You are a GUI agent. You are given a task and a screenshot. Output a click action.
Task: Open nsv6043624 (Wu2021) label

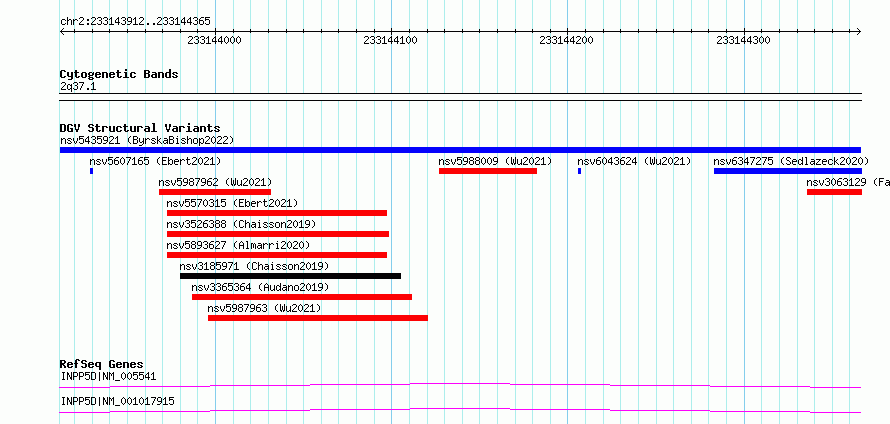(x=634, y=161)
